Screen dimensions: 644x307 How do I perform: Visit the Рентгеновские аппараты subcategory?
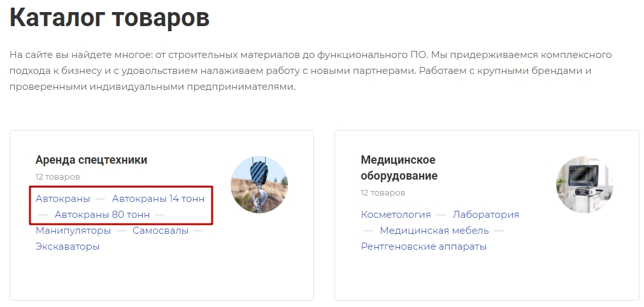(x=424, y=246)
